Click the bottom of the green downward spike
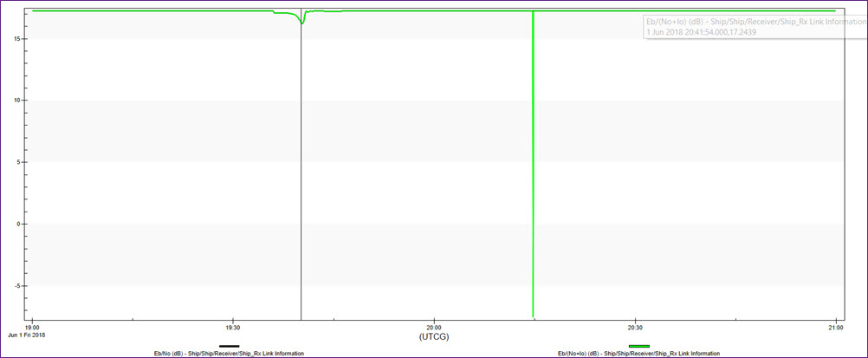The height and width of the screenshot is (358, 868). click(x=533, y=316)
